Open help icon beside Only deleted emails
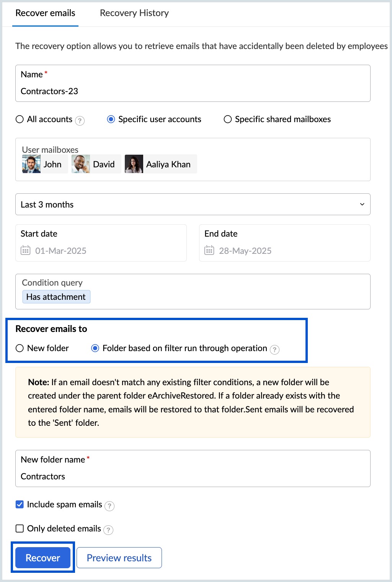 [108, 530]
